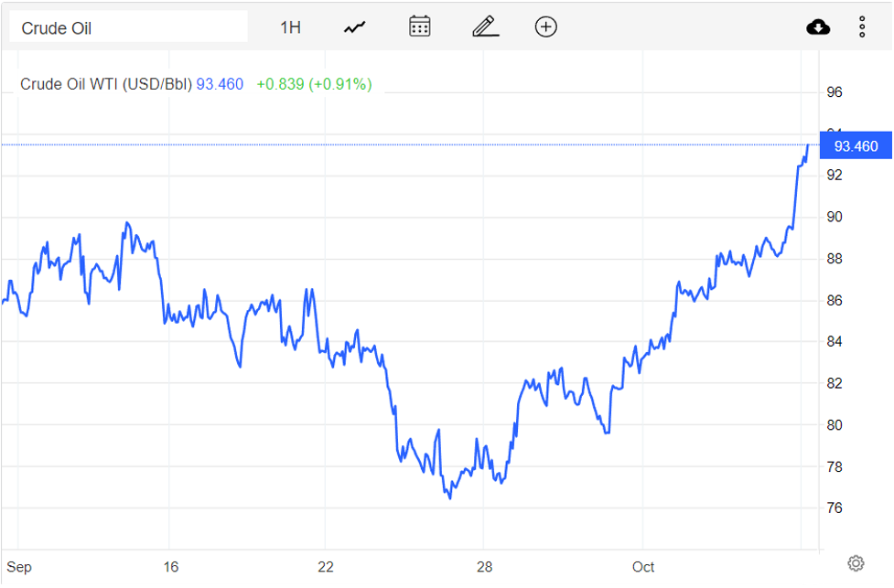Click the 16 date label on axis
This screenshot has width=894, height=588.
point(170,567)
